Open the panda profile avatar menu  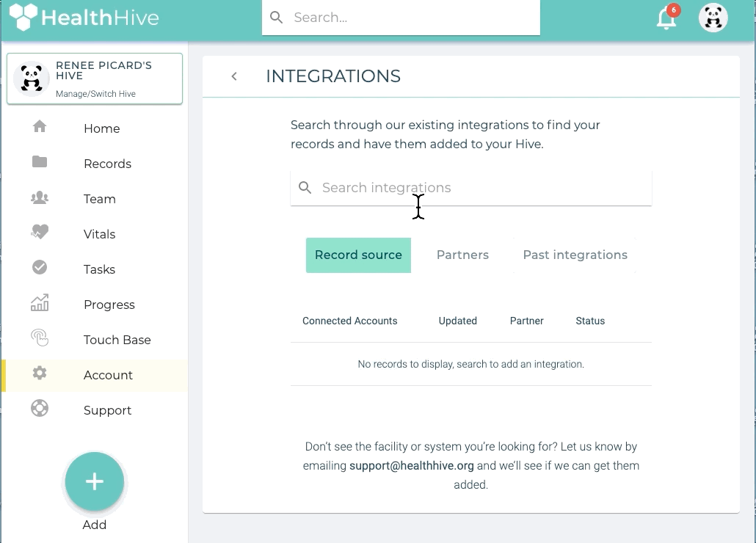(713, 18)
